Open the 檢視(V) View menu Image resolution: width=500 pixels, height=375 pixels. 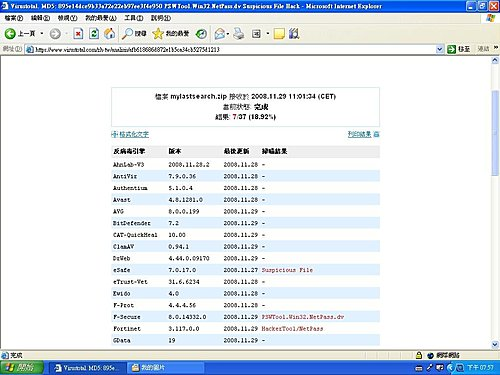67,18
